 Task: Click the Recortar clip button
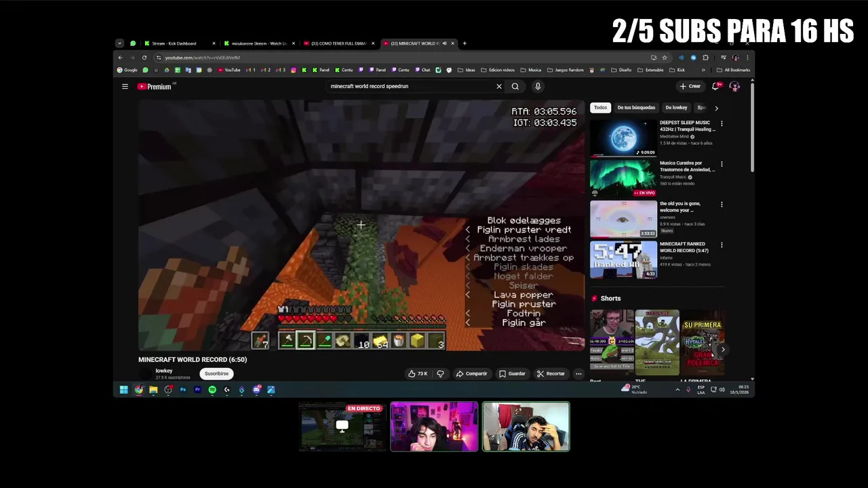coord(551,373)
